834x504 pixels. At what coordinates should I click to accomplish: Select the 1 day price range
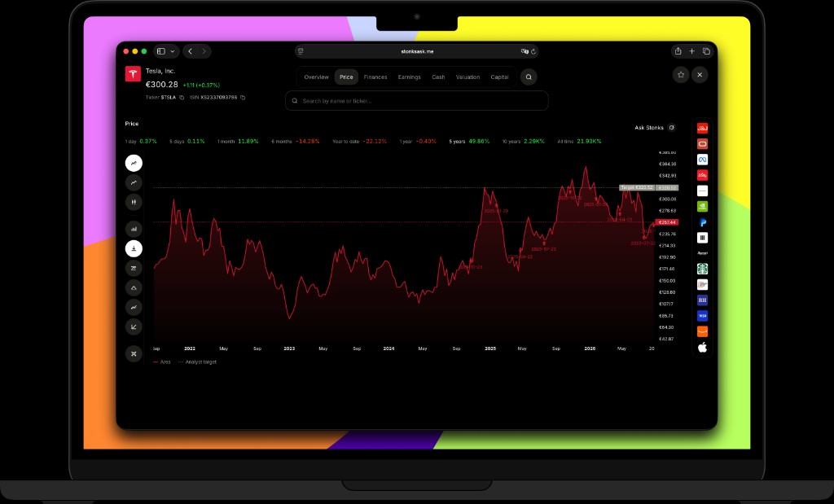(x=141, y=142)
